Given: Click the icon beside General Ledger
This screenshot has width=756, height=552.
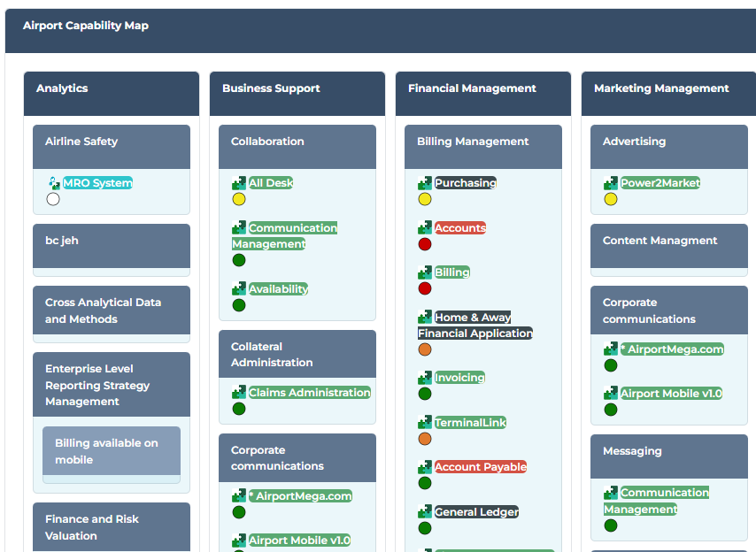Looking at the screenshot, I should pyautogui.click(x=425, y=512).
